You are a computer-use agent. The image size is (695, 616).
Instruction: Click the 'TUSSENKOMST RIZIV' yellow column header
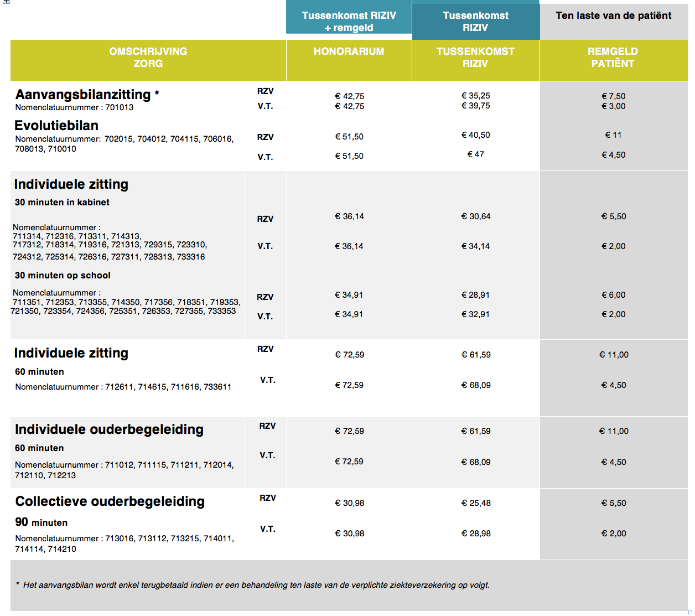pyautogui.click(x=475, y=58)
